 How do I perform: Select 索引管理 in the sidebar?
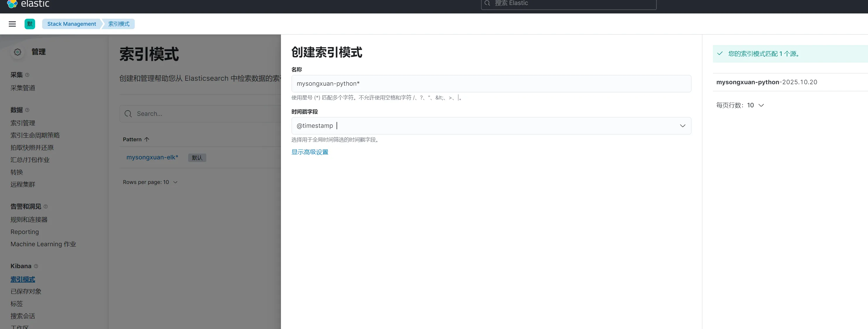pos(23,123)
